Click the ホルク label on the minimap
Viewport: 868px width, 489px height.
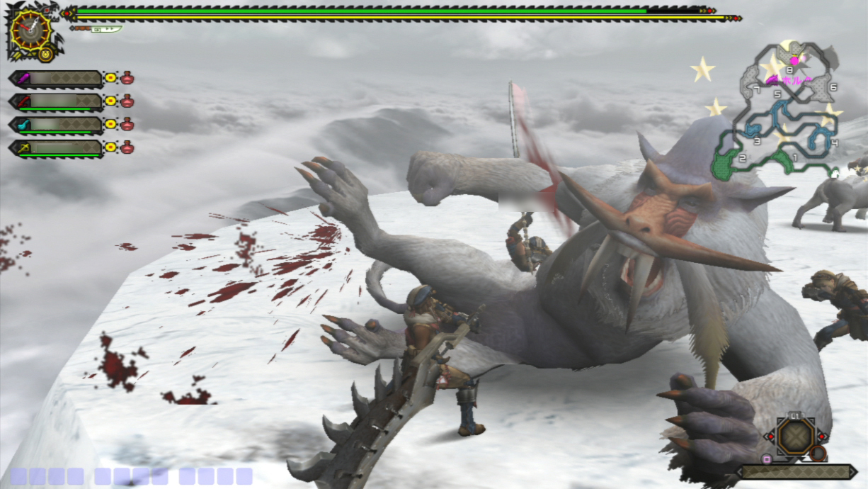(x=796, y=81)
